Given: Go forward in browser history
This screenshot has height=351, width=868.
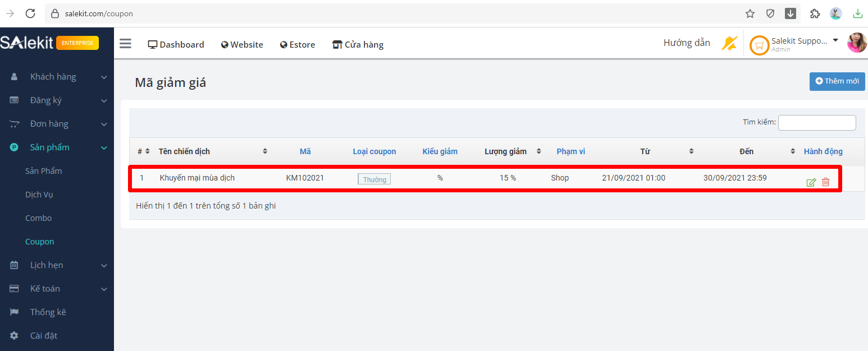Looking at the screenshot, I should [10, 13].
